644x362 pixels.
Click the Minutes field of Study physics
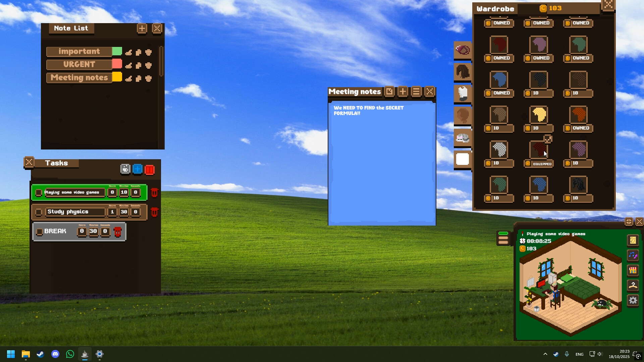point(124,212)
